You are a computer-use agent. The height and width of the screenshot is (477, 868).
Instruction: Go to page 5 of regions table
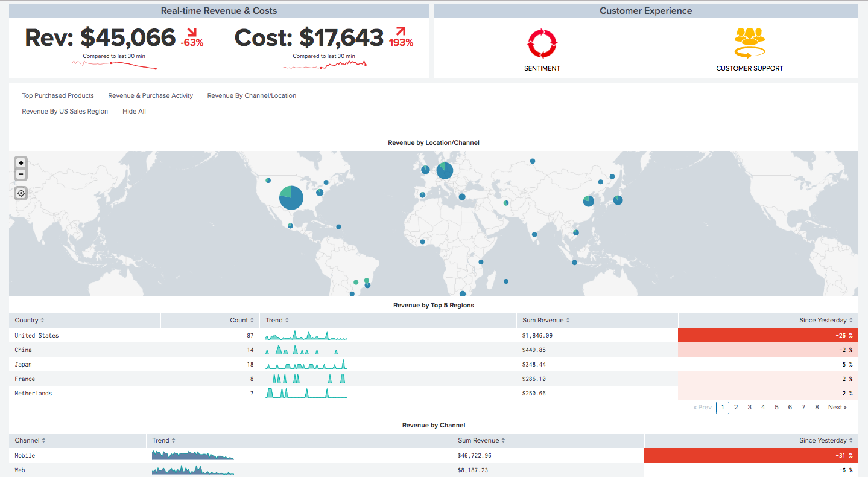(776, 407)
